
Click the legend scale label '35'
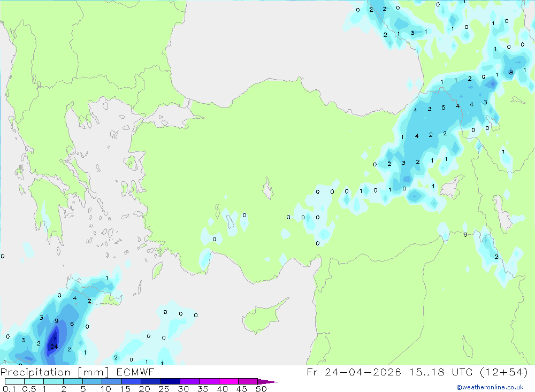point(203,389)
